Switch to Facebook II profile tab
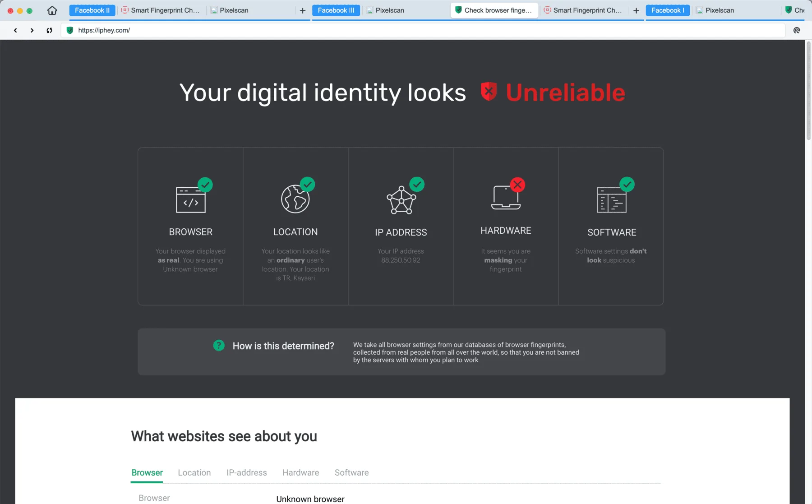The width and height of the screenshot is (812, 504). 92,10
